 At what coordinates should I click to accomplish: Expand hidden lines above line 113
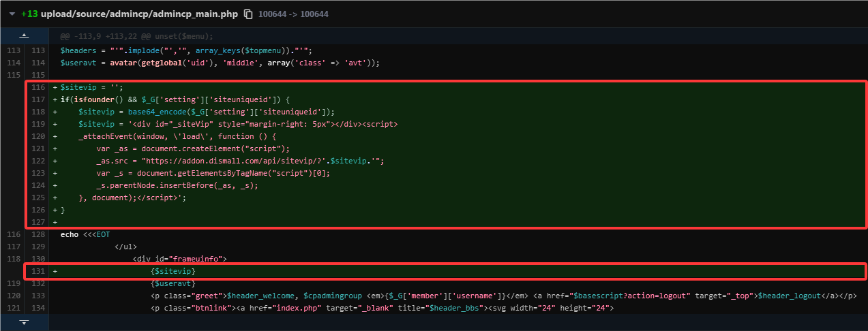pyautogui.click(x=24, y=35)
